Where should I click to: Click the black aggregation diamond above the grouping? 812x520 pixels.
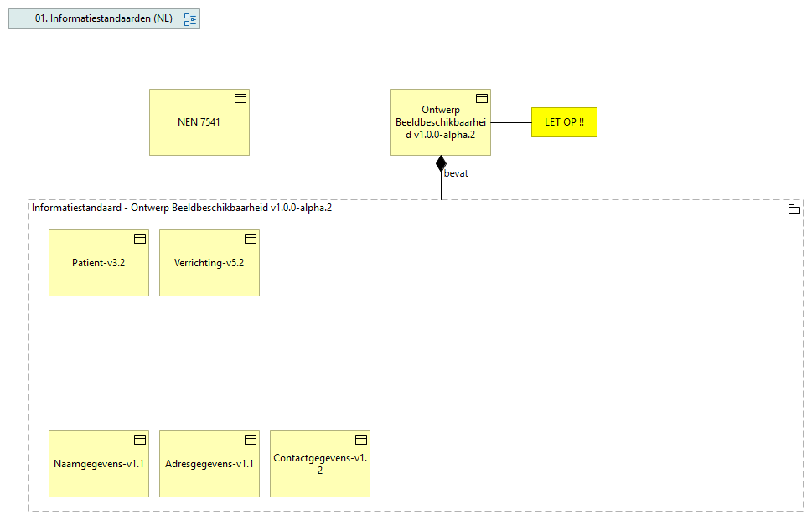441,162
